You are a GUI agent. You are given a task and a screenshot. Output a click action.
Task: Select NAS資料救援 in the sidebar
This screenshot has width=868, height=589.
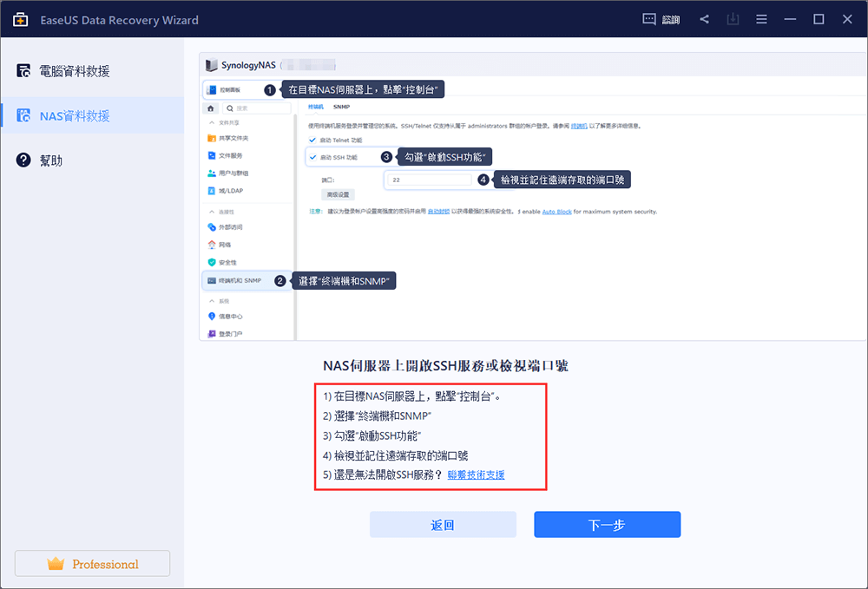[92, 115]
